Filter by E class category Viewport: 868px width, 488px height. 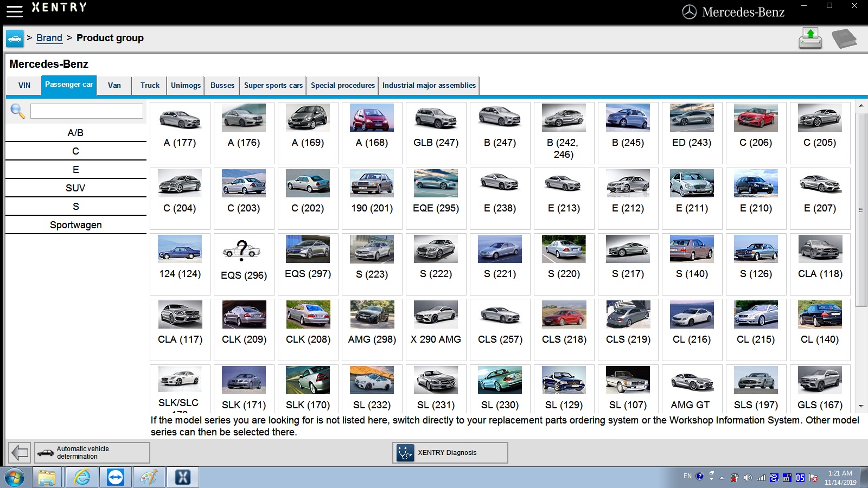pyautogui.click(x=76, y=170)
